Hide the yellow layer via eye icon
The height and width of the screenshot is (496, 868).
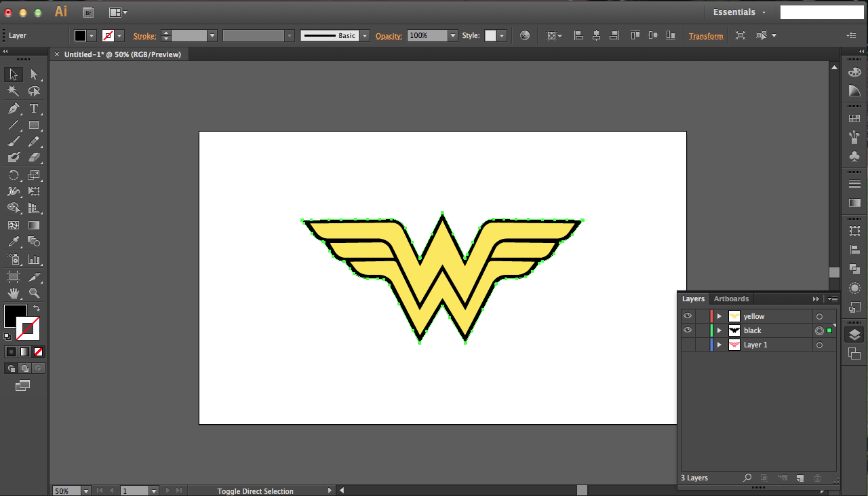[688, 316]
